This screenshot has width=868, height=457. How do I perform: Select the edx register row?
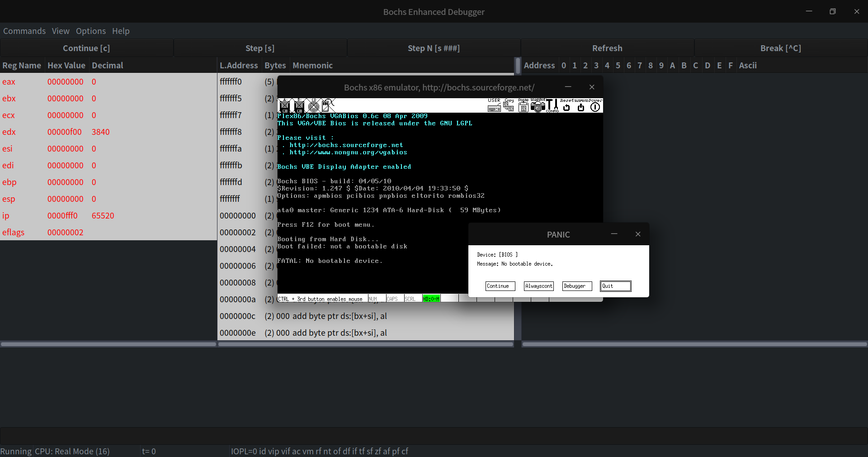108,132
